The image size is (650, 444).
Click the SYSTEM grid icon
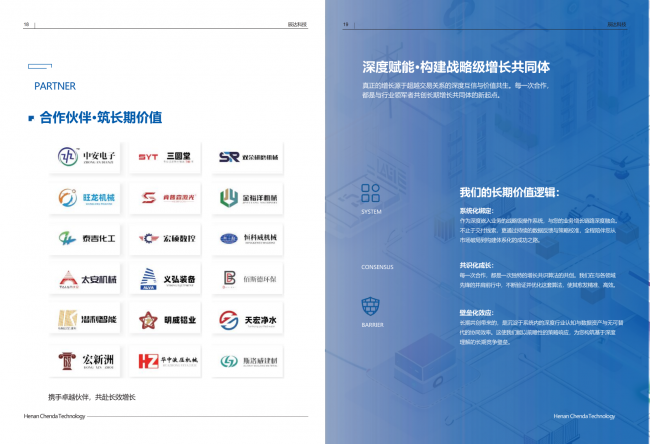pyautogui.click(x=370, y=194)
